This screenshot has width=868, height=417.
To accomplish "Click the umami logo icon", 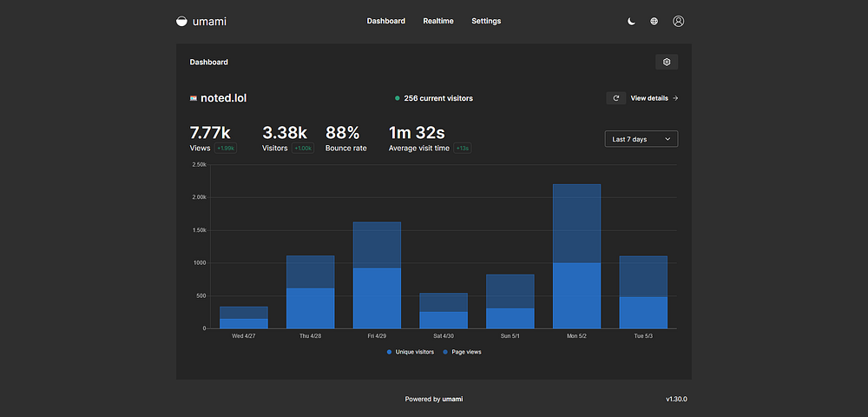I will pos(181,21).
